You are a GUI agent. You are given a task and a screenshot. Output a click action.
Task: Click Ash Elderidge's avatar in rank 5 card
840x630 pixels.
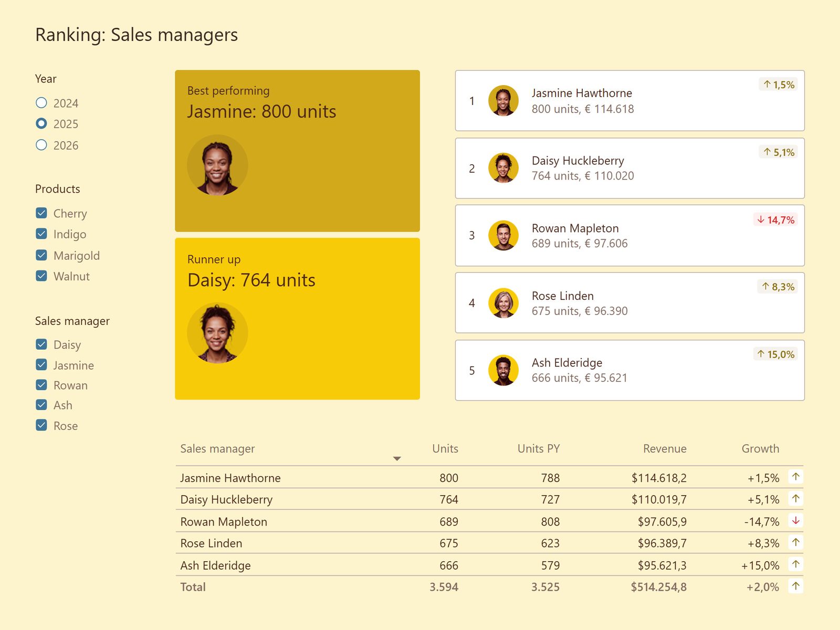tap(503, 370)
